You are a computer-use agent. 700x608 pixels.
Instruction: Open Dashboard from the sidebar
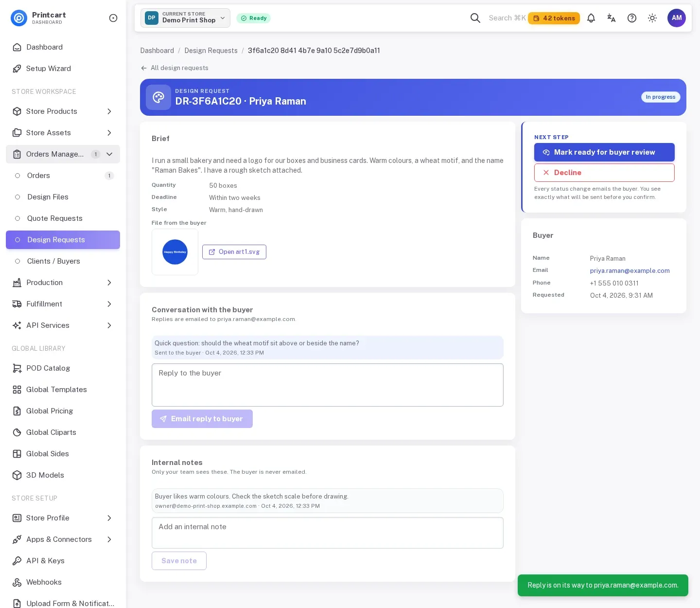coord(63,47)
